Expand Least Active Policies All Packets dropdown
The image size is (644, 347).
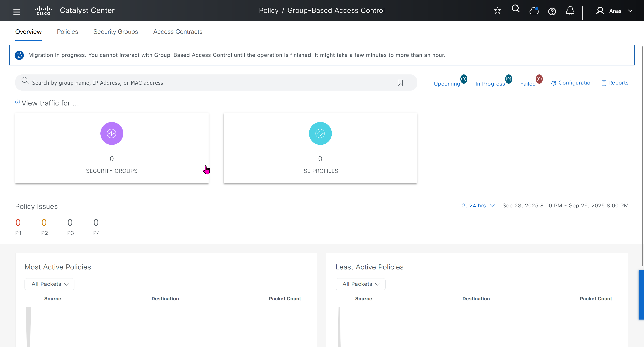[x=360, y=284]
